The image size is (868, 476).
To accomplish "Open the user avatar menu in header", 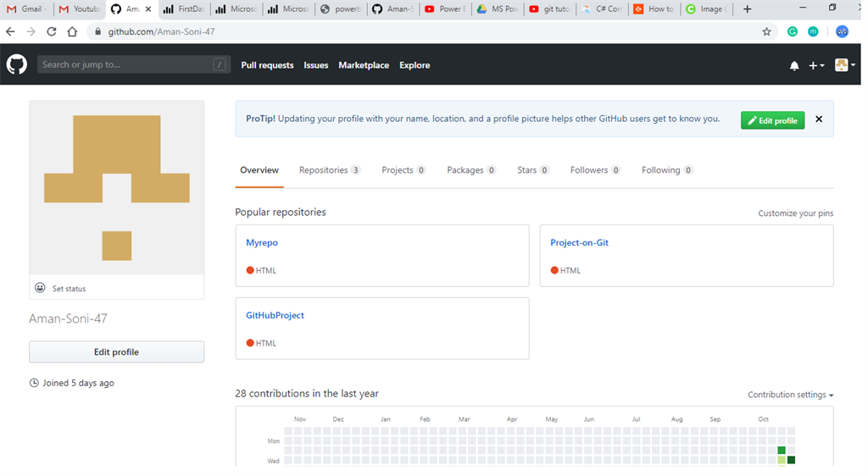I will [x=845, y=64].
